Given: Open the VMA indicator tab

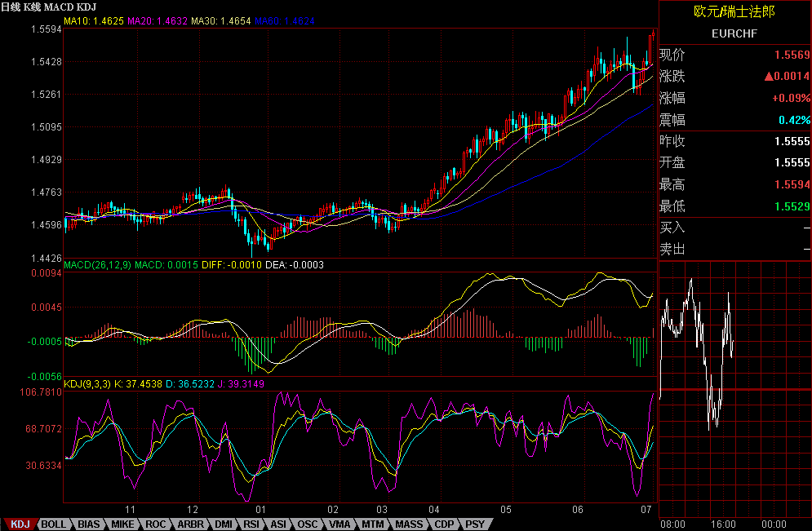Looking at the screenshot, I should point(340,524).
